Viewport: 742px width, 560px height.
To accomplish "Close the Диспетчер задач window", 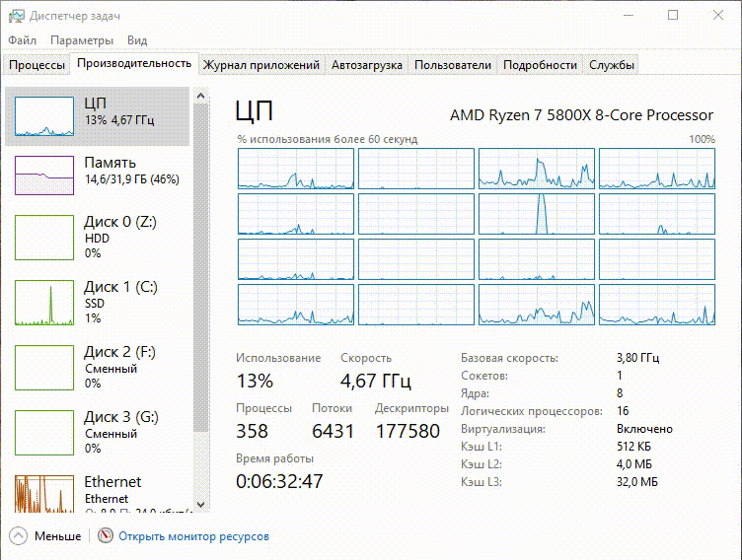I will pos(718,15).
